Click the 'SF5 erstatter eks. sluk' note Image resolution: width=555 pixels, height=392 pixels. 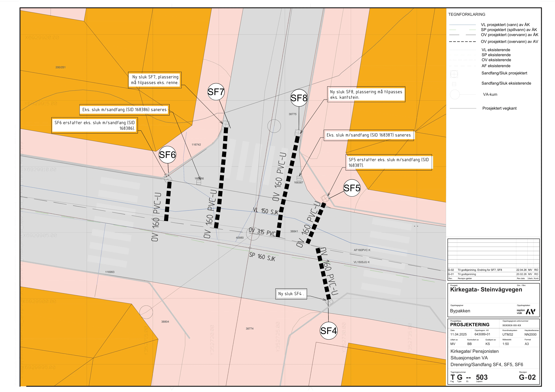[388, 163]
